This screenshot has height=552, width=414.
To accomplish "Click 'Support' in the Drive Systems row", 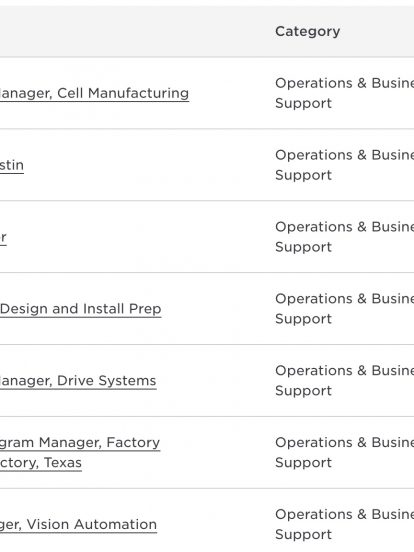I will click(303, 391).
